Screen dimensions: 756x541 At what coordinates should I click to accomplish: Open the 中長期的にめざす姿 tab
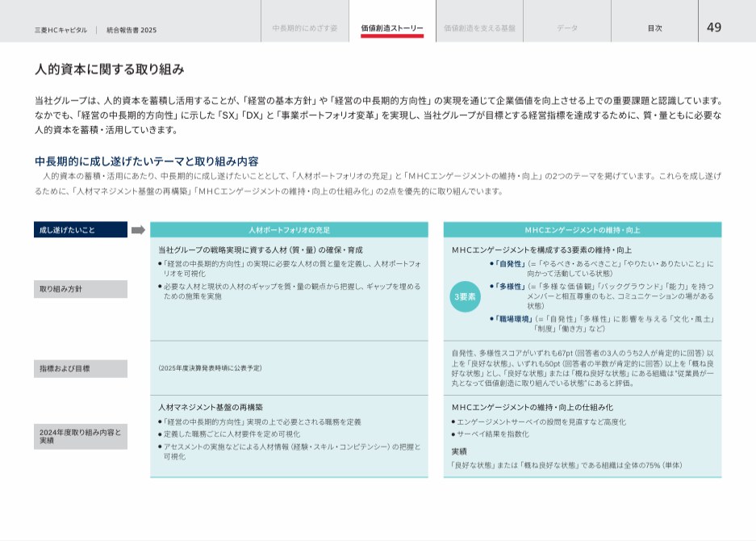pos(305,28)
